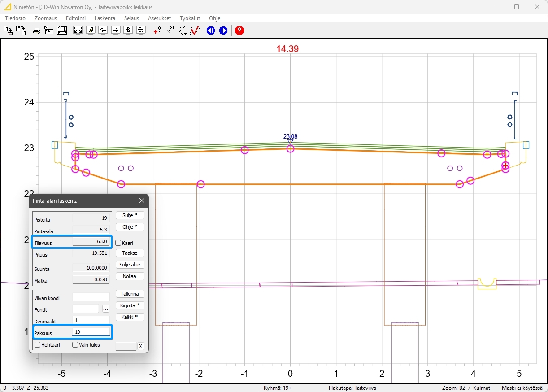
Task: Click the printer icon in the toolbar
Action: click(37, 30)
